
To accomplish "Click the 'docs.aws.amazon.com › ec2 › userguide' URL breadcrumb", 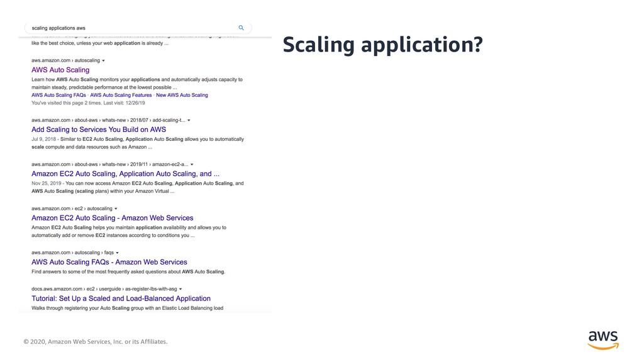I will 104,289.
